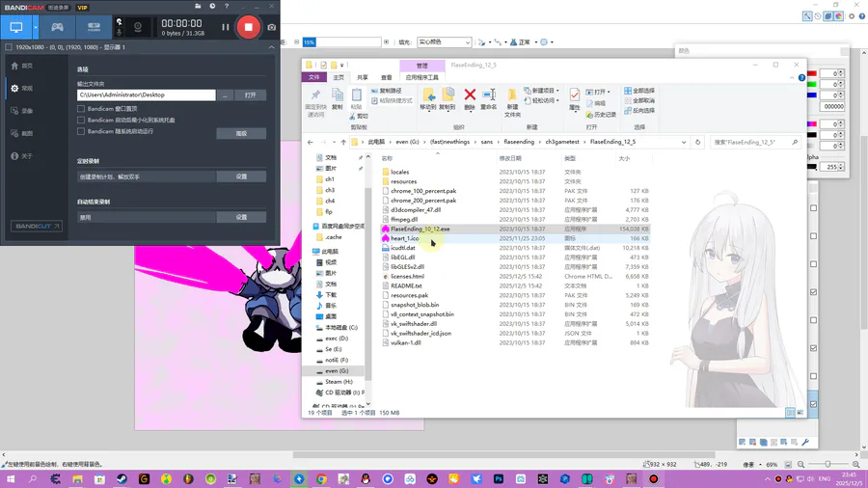
Task: Click the red color swatch in color panel
Action: click(811, 73)
